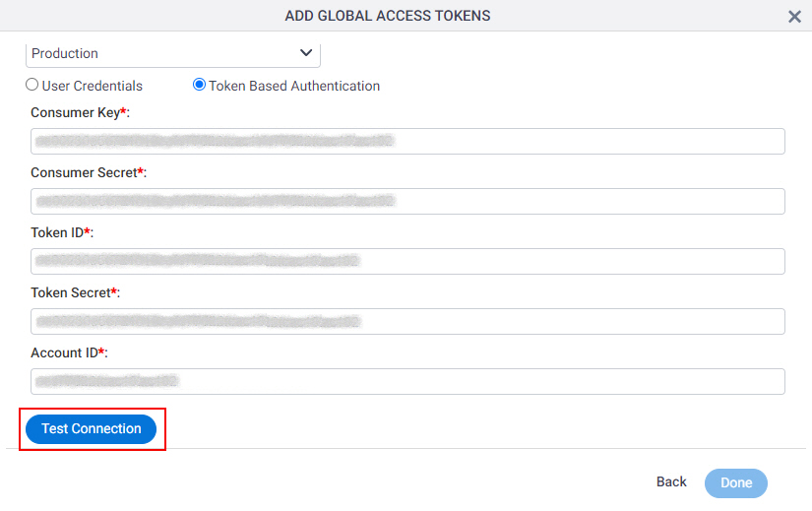This screenshot has height=511, width=812.
Task: Click the User Credentials label text
Action: [93, 86]
